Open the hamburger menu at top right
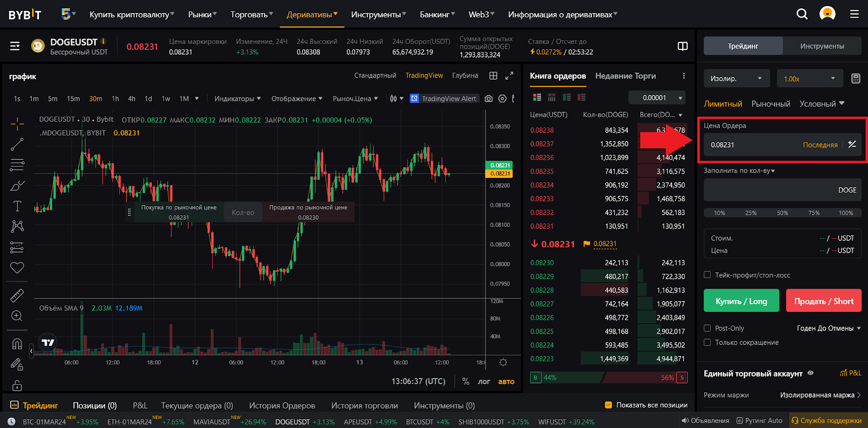This screenshot has width=868, height=428. click(x=854, y=14)
